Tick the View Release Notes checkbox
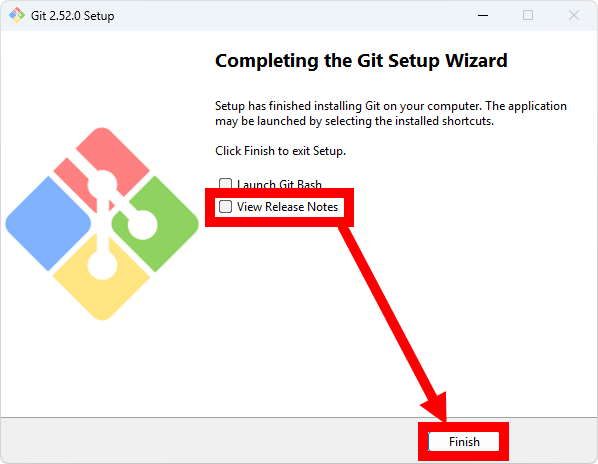This screenshot has width=598, height=464. point(225,207)
